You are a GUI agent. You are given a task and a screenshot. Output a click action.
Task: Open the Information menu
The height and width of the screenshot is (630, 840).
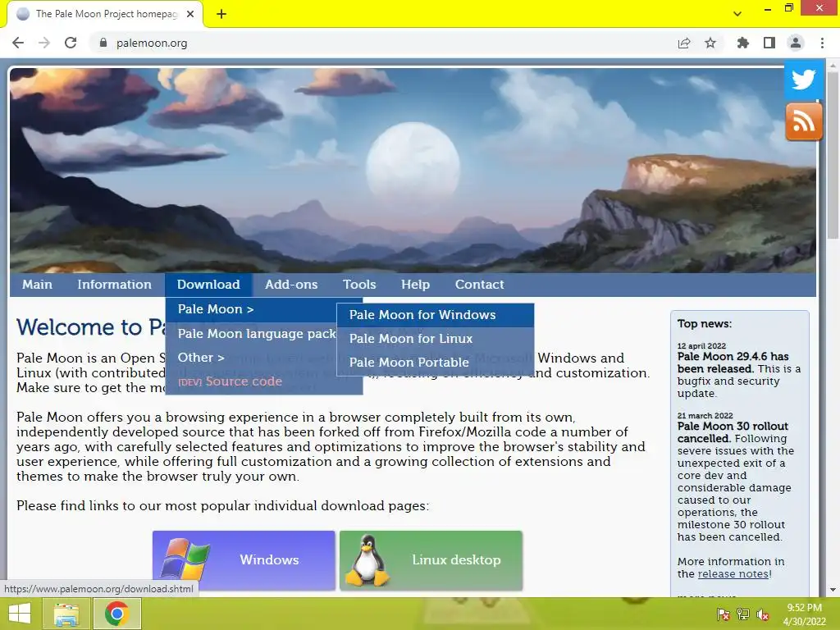click(x=114, y=285)
